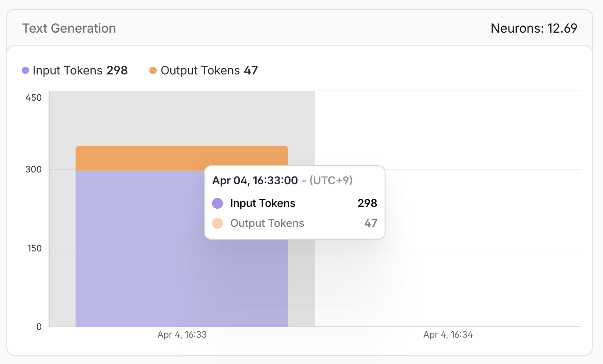Click the 47 value inside the tooltip

(x=371, y=223)
